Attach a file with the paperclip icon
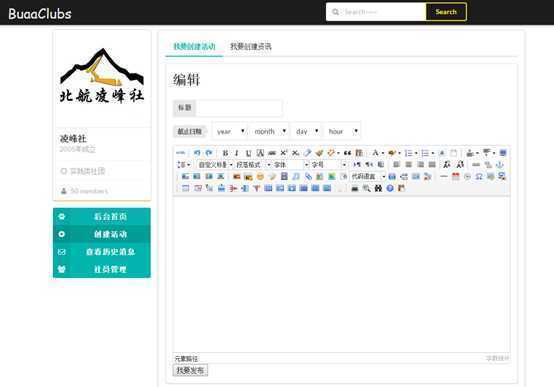 tap(308, 176)
